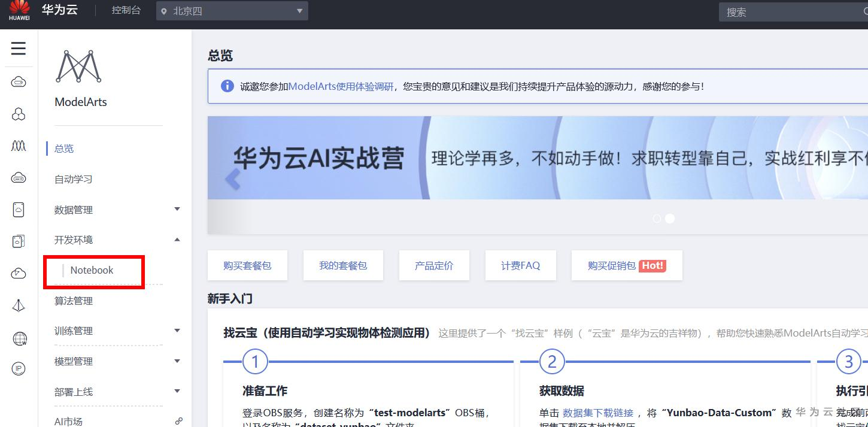Click the cloud-with-drive storage icon
This screenshot has width=868, height=427.
[19, 177]
